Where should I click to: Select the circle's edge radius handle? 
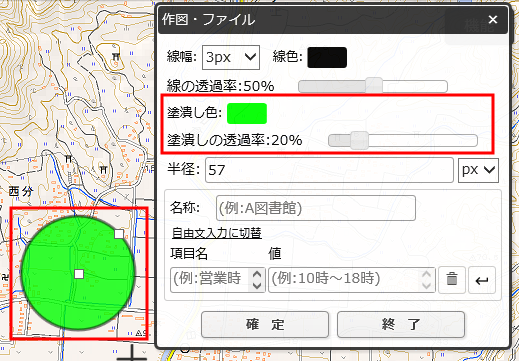[119, 234]
